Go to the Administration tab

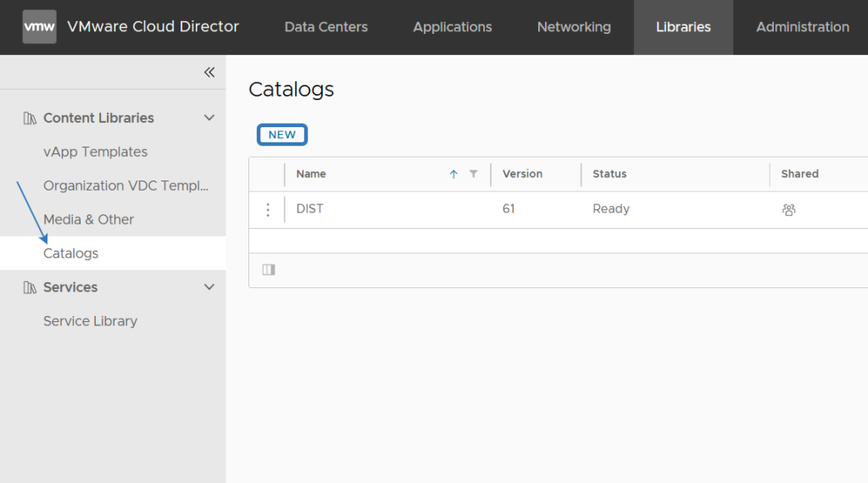point(803,26)
